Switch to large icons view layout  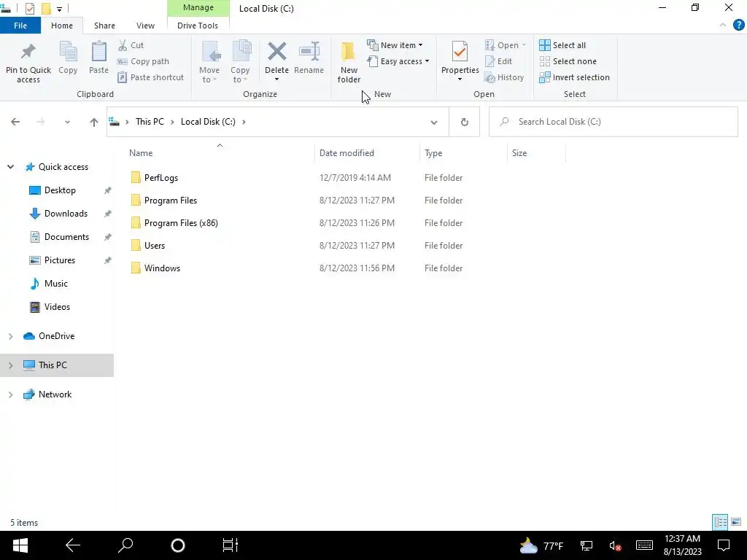click(736, 522)
